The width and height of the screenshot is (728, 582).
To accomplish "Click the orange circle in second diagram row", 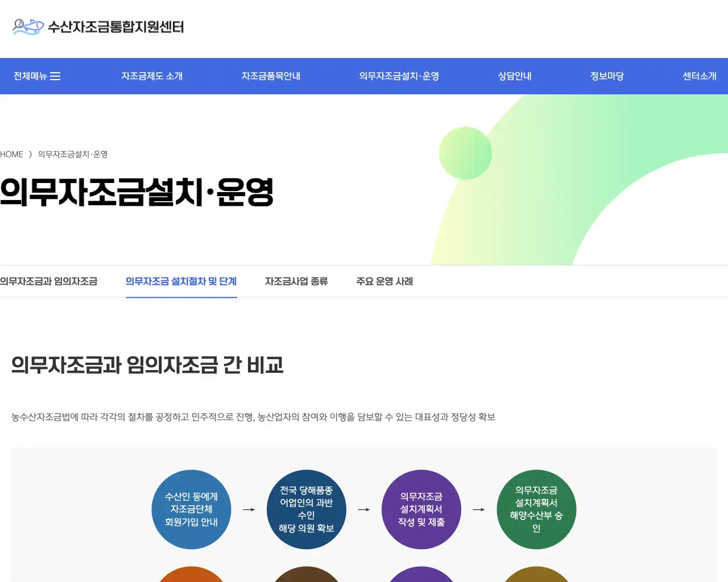I will [x=191, y=577].
